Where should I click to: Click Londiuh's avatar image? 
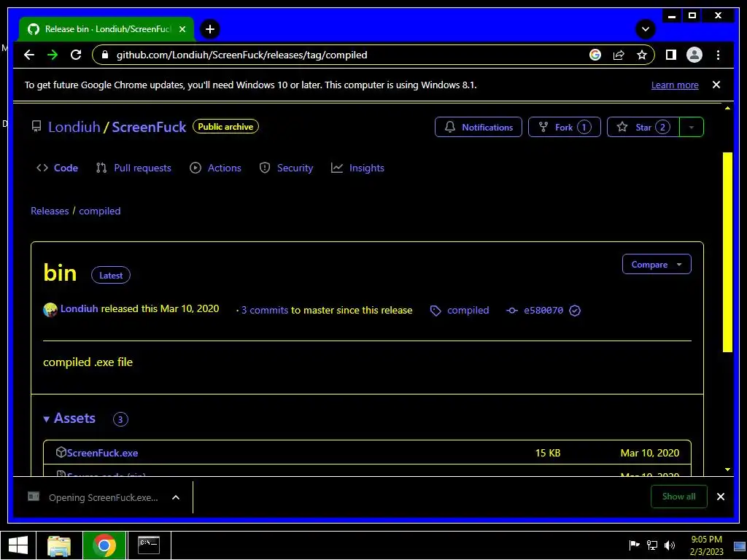50,309
